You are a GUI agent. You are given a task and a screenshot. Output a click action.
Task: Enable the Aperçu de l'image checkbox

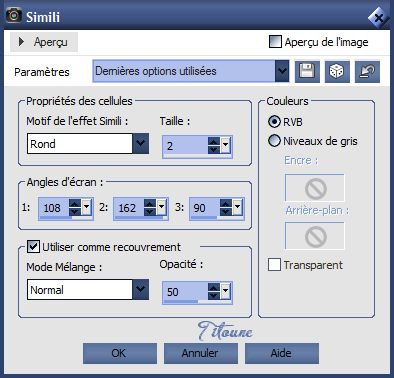pos(275,42)
